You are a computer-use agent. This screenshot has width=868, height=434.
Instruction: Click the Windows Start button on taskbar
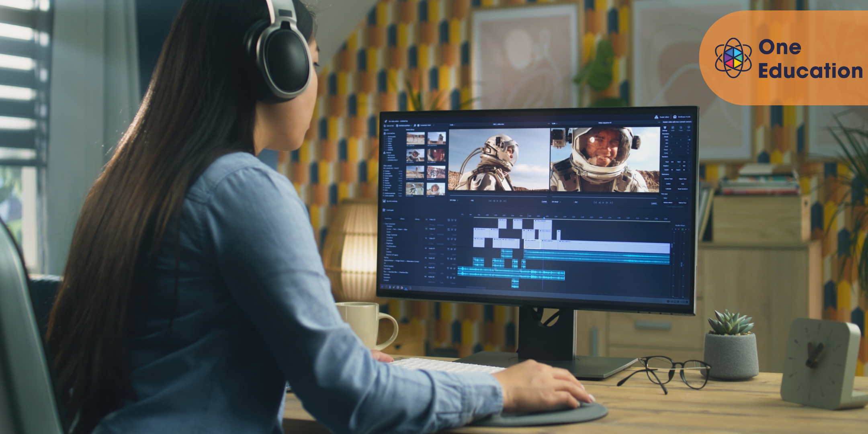click(x=382, y=287)
